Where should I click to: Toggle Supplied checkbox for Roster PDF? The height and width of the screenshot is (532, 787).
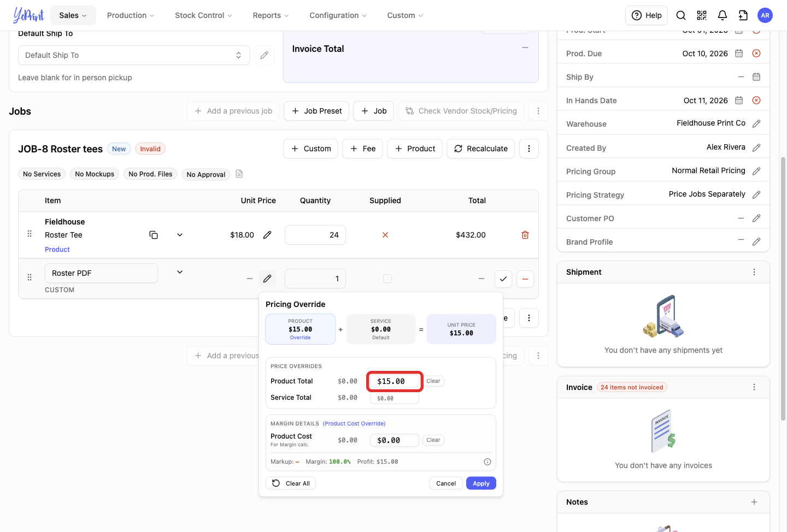tap(387, 279)
